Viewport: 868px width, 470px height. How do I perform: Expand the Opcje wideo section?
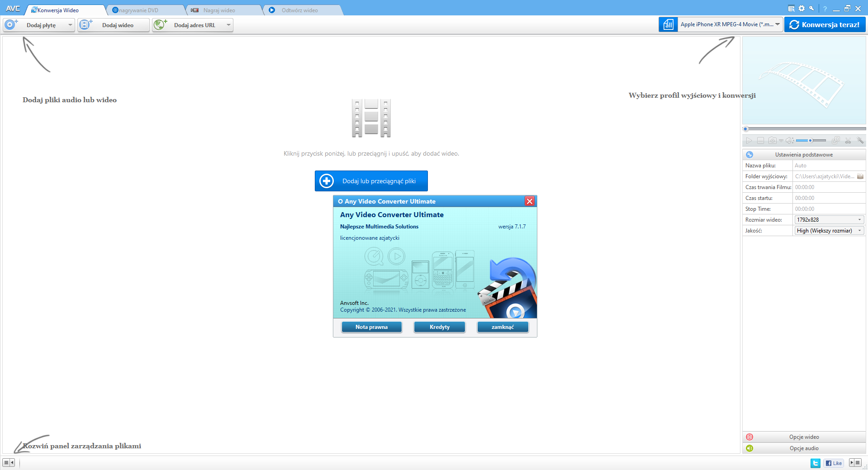tap(804, 437)
